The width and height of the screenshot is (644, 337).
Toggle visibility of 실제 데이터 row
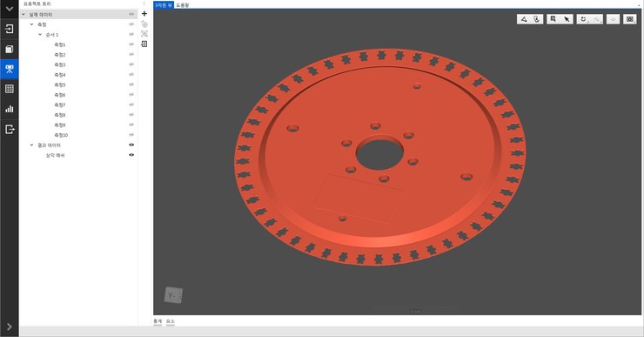tap(131, 15)
